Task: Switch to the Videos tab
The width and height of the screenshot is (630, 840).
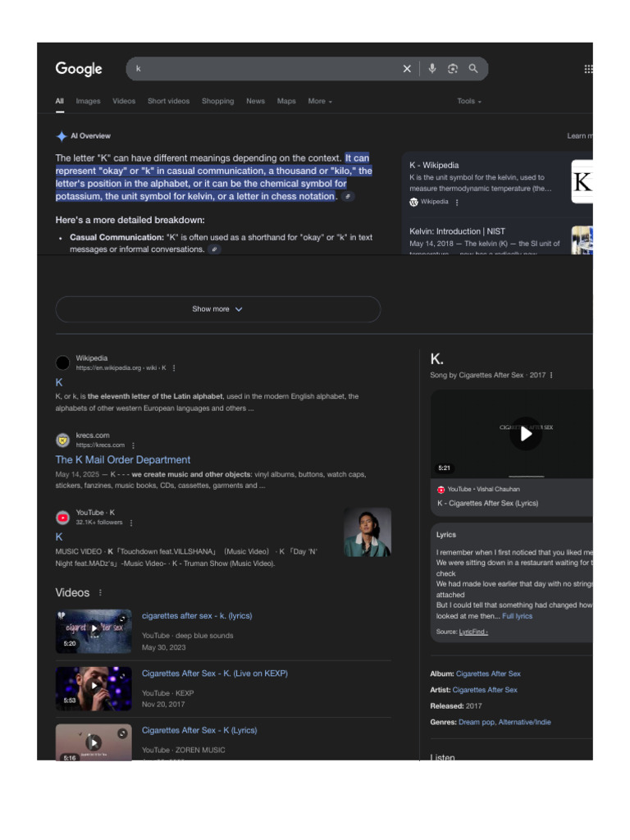Action: tap(124, 101)
